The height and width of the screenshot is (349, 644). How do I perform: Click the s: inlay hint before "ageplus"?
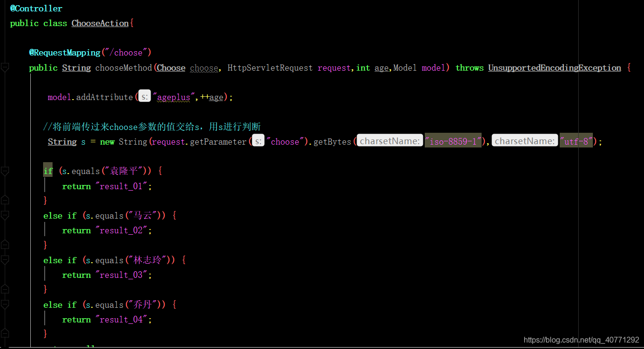[144, 97]
